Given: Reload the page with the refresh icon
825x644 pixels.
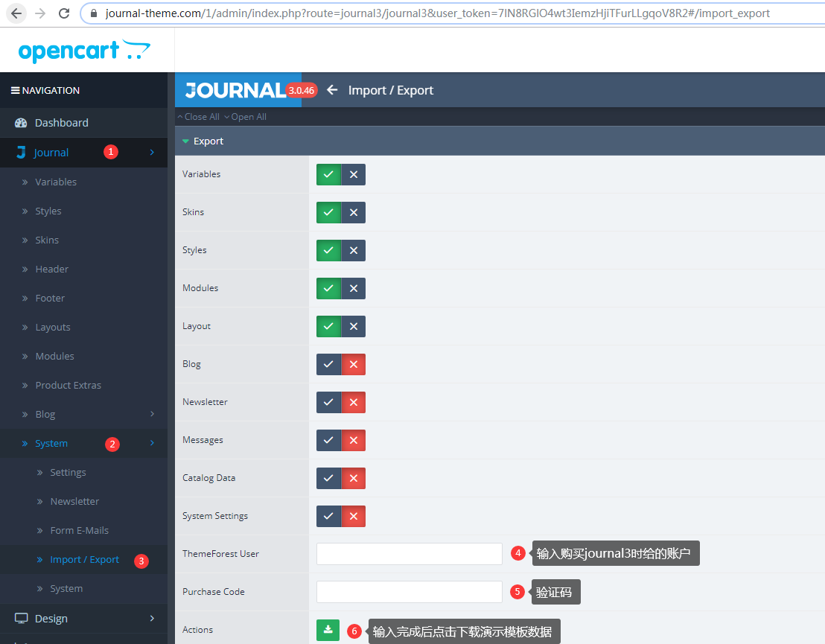Looking at the screenshot, I should click(64, 13).
